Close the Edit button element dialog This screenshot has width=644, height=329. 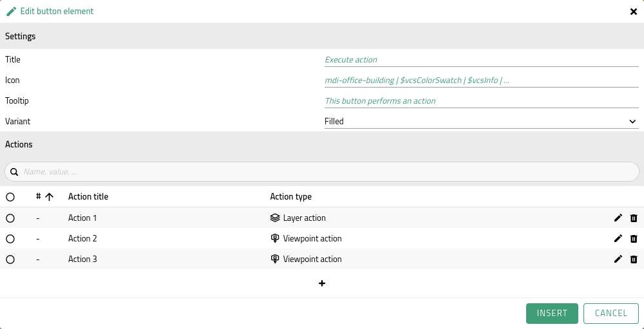pos(633,12)
